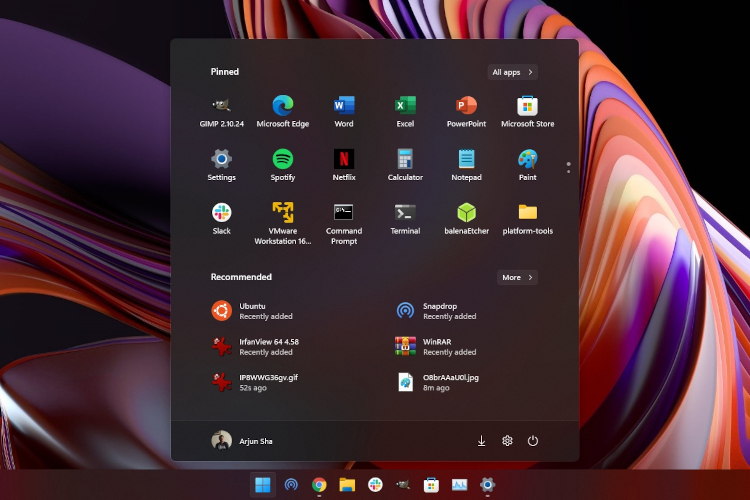Open the performance monitor taskbar icon

pyautogui.click(x=460, y=485)
